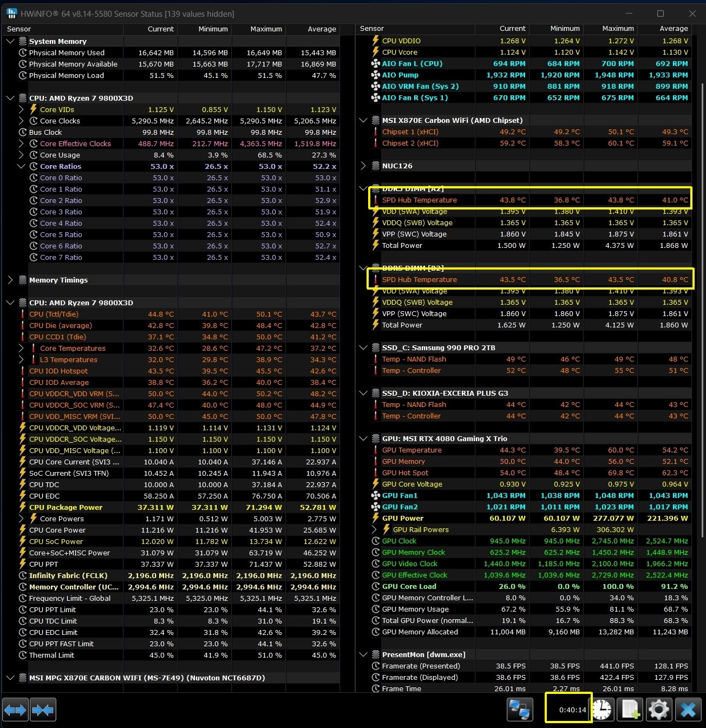Click the chip icon beside System Memory
Screen dimensions: 706x728
pyautogui.click(x=23, y=42)
